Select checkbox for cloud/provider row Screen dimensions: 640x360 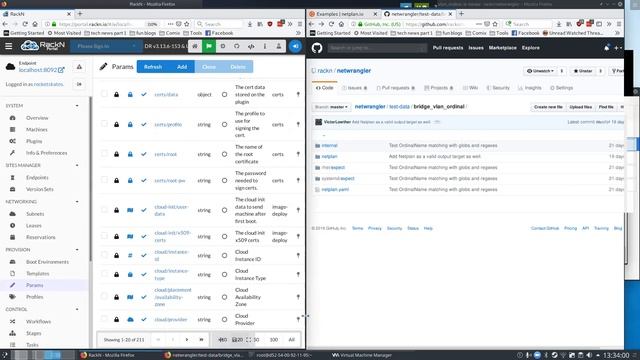pos(104,319)
